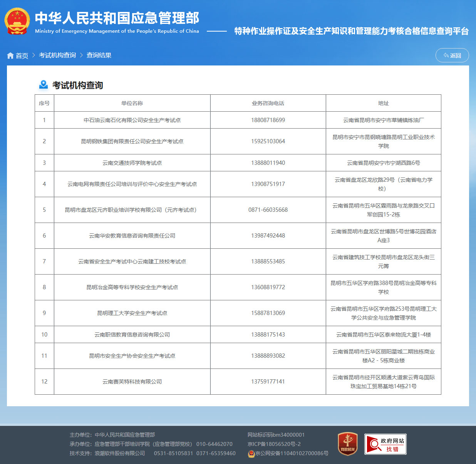Click the 业务咨询电话 column header
Viewport: 476px width, 464px height.
click(268, 103)
